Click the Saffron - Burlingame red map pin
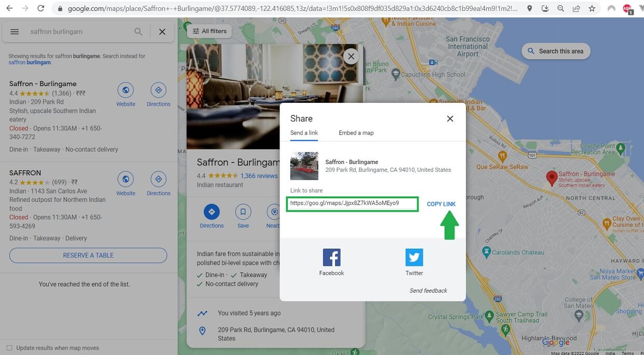This screenshot has height=355, width=644. (x=552, y=177)
